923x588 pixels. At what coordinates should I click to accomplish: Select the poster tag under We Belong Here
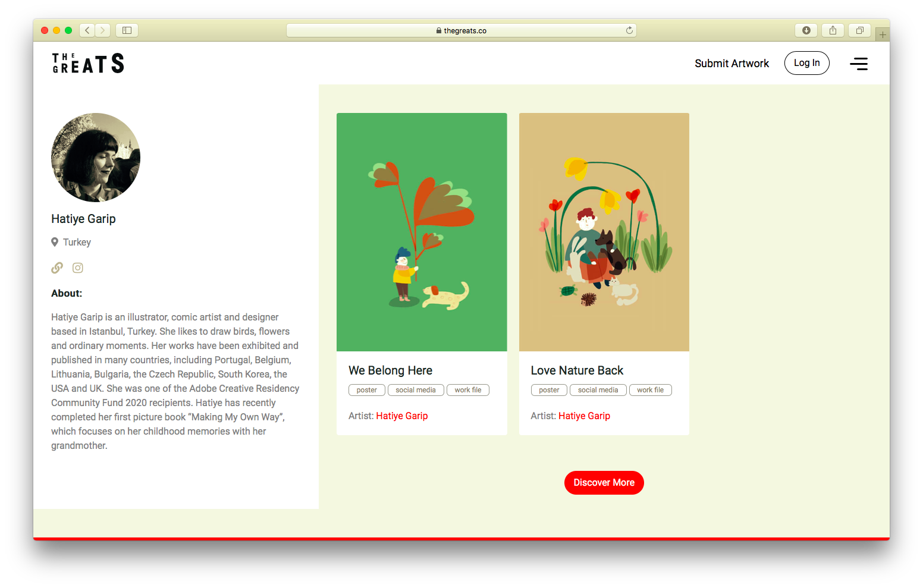(x=367, y=390)
